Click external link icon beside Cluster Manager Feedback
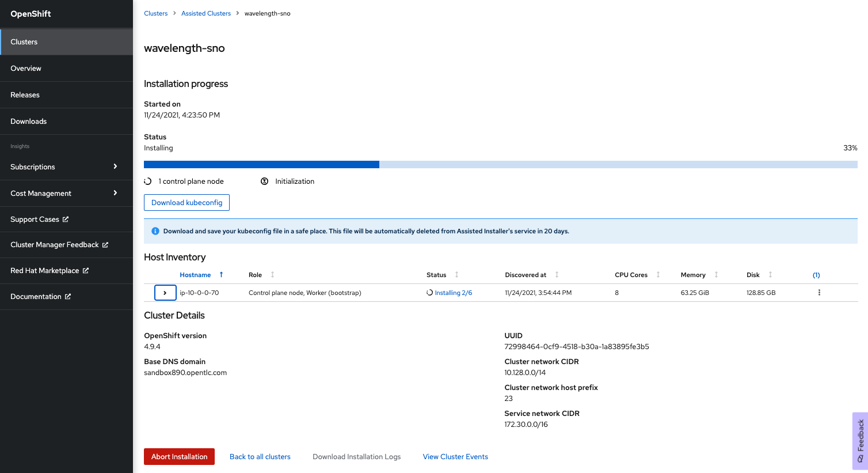This screenshot has height=473, width=868. click(x=105, y=245)
